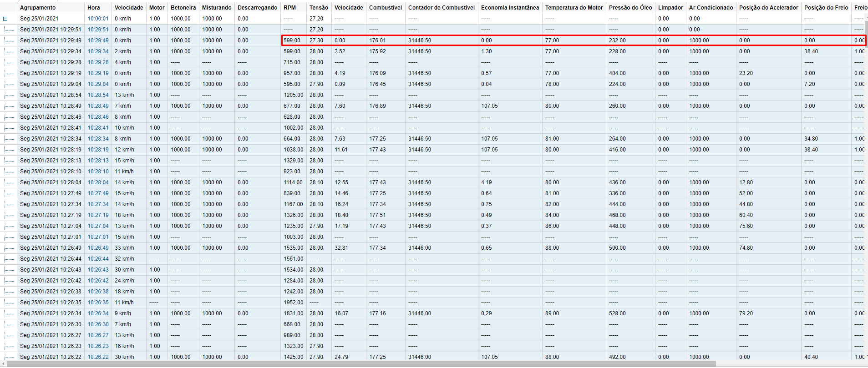Viewport: 868px width, 368px height.
Task: Select the 10:28:04 time link
Action: (98, 182)
